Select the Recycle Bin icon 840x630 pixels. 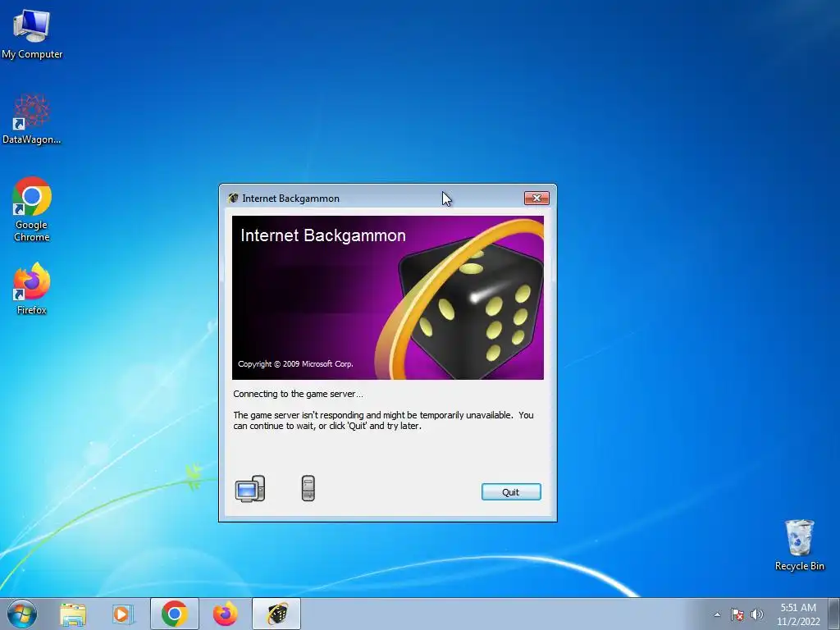[799, 545]
